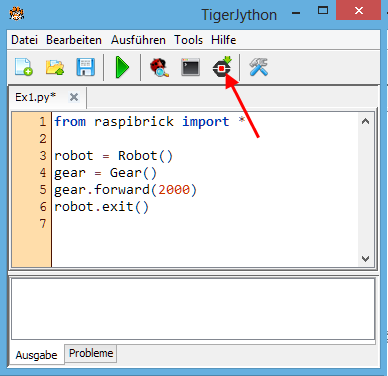388x376 pixels.
Task: Create a new file with toolbar icon
Action: pyautogui.click(x=24, y=67)
